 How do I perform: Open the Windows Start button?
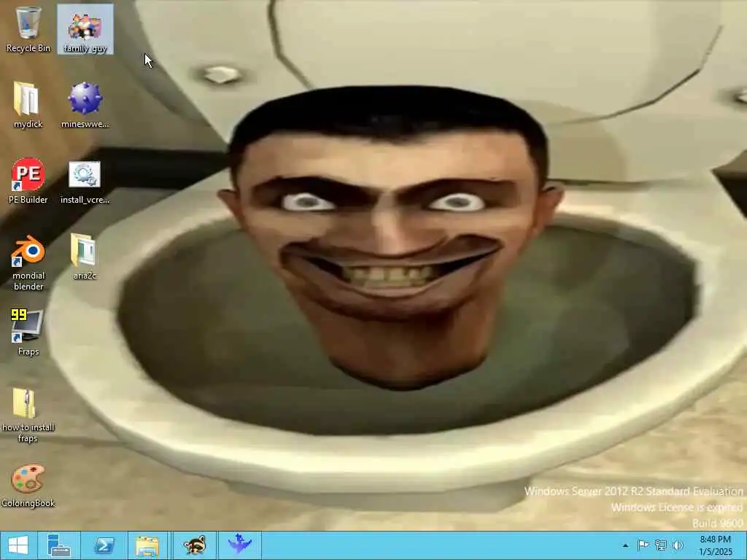pos(18,545)
